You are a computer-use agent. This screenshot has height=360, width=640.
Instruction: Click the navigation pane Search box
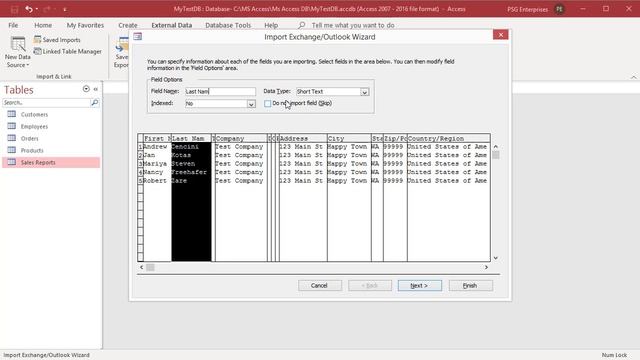[x=47, y=102]
